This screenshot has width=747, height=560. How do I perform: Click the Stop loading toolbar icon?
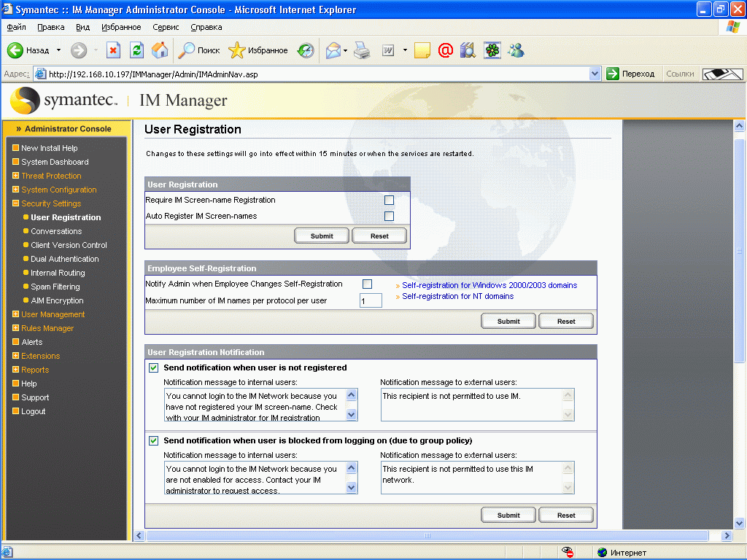pos(113,50)
